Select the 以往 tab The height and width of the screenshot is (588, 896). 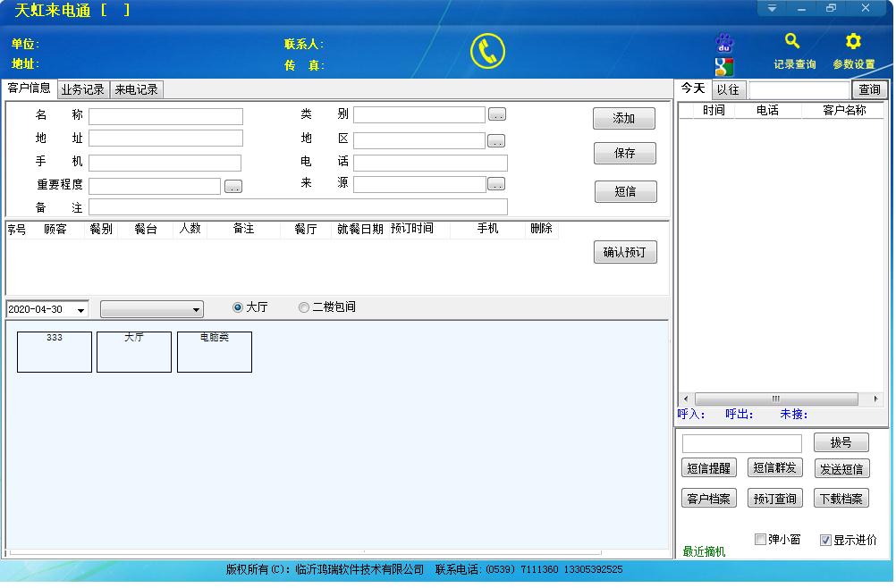point(728,89)
